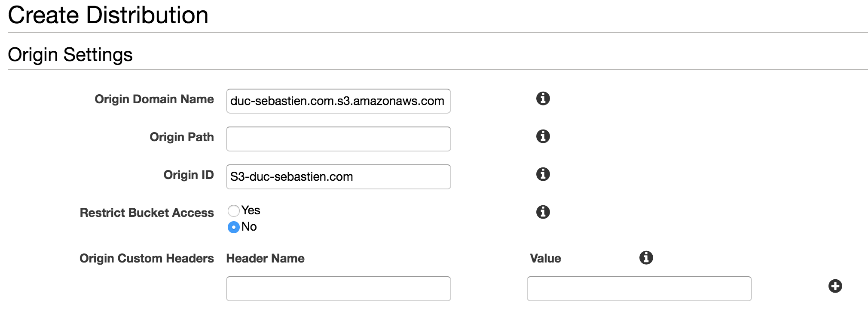Focus the custom header Value field

[x=639, y=289]
